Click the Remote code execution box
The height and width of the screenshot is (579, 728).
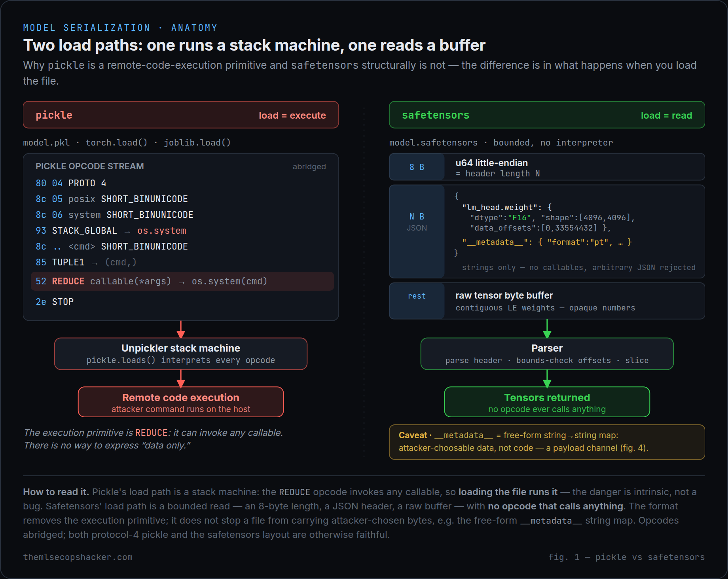point(181,402)
